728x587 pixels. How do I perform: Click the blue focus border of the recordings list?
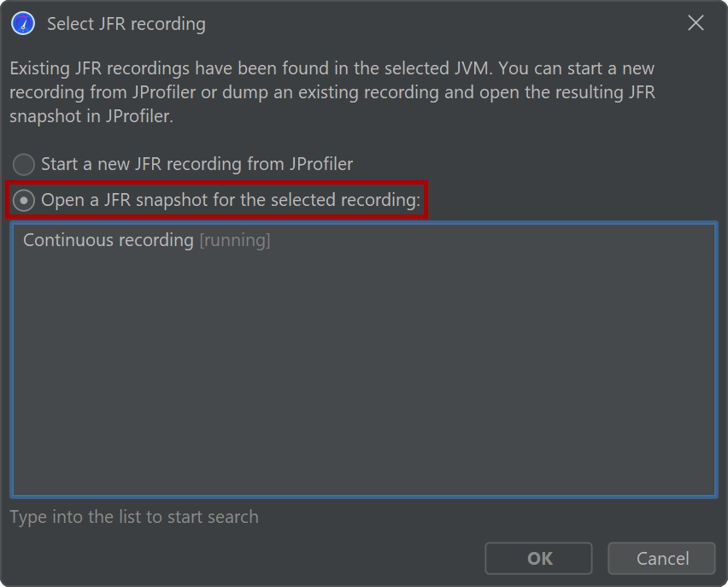point(363,223)
